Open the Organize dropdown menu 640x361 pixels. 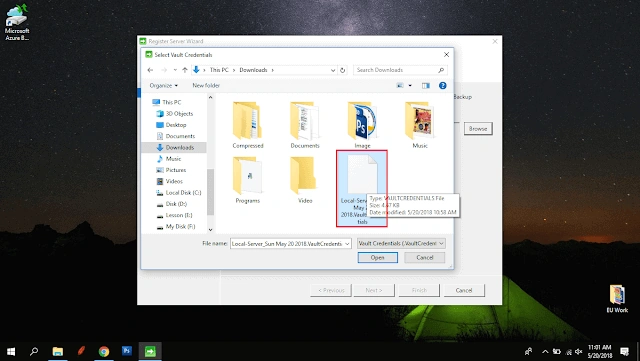point(164,85)
